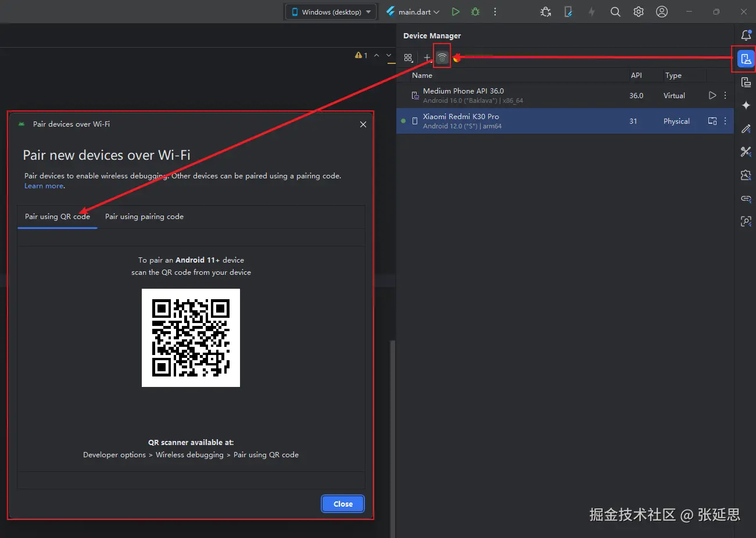The height and width of the screenshot is (538, 756).
Task: Open the More Actions dots next to the debug icon
Action: pyautogui.click(x=495, y=12)
